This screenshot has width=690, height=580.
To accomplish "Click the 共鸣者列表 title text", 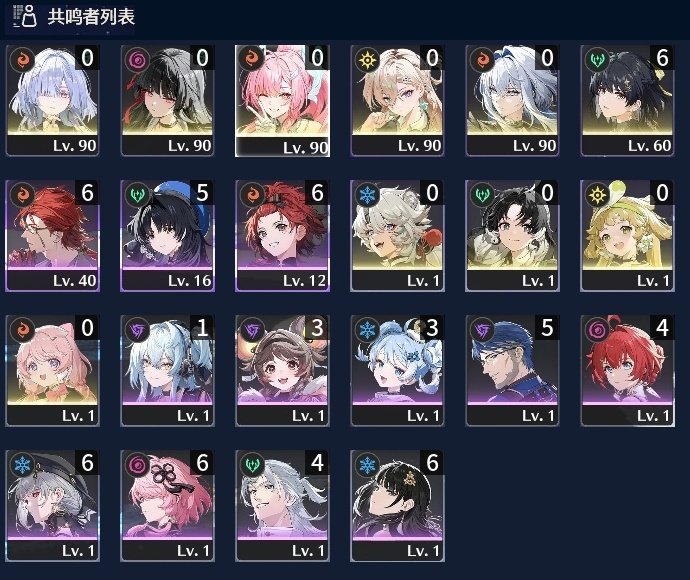I will tap(91, 17).
